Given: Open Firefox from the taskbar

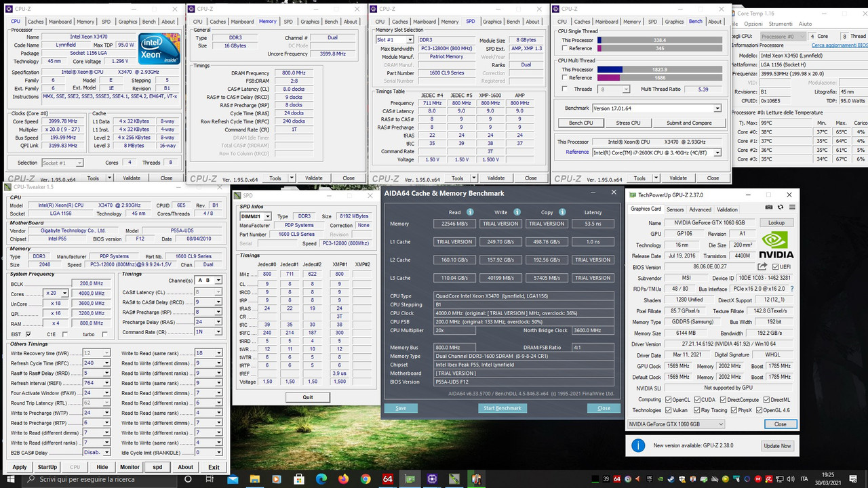Looking at the screenshot, I should click(x=343, y=479).
